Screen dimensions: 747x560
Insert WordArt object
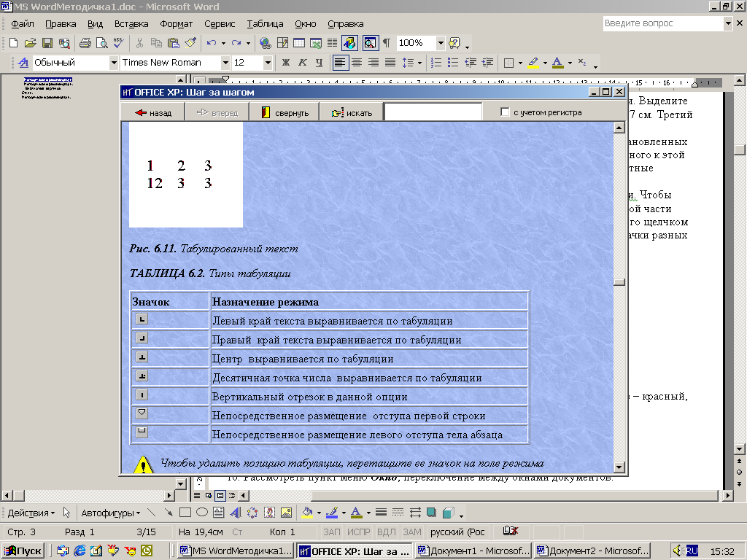click(236, 513)
